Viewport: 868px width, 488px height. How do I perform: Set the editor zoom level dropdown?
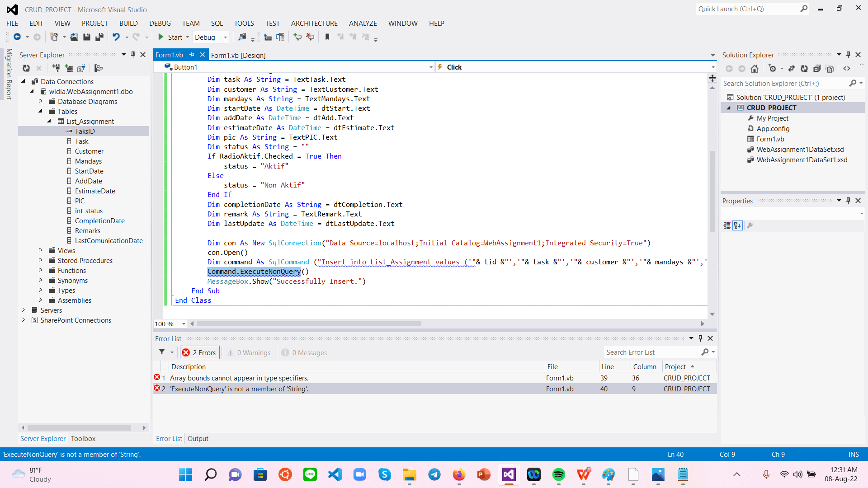point(169,324)
